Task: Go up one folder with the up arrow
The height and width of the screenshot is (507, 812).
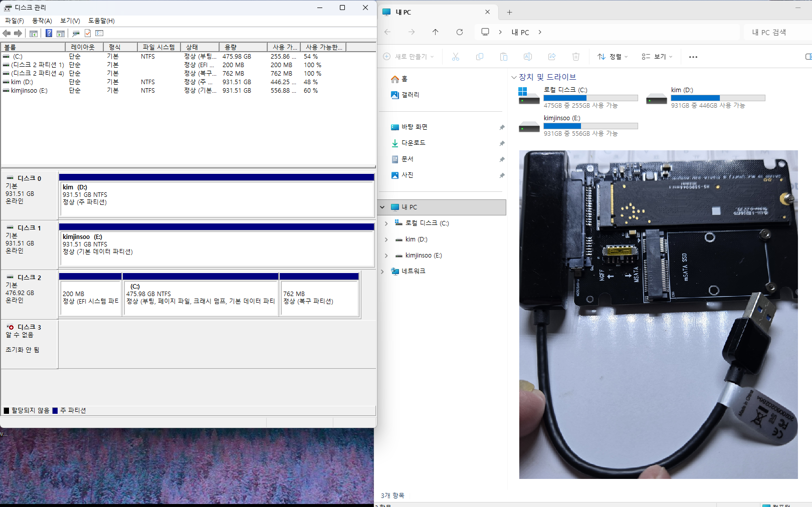Action: [435, 32]
